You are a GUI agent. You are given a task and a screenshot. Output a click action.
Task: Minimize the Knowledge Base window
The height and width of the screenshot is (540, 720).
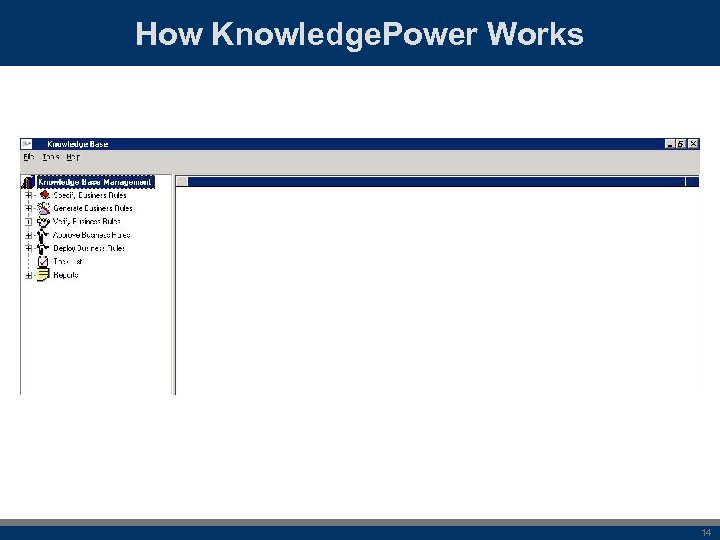670,144
